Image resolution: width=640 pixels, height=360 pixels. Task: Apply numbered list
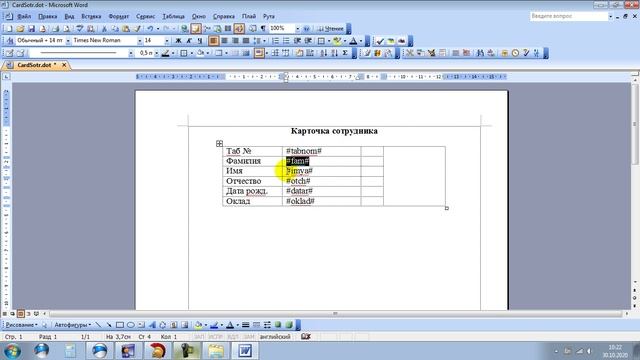pos(276,41)
